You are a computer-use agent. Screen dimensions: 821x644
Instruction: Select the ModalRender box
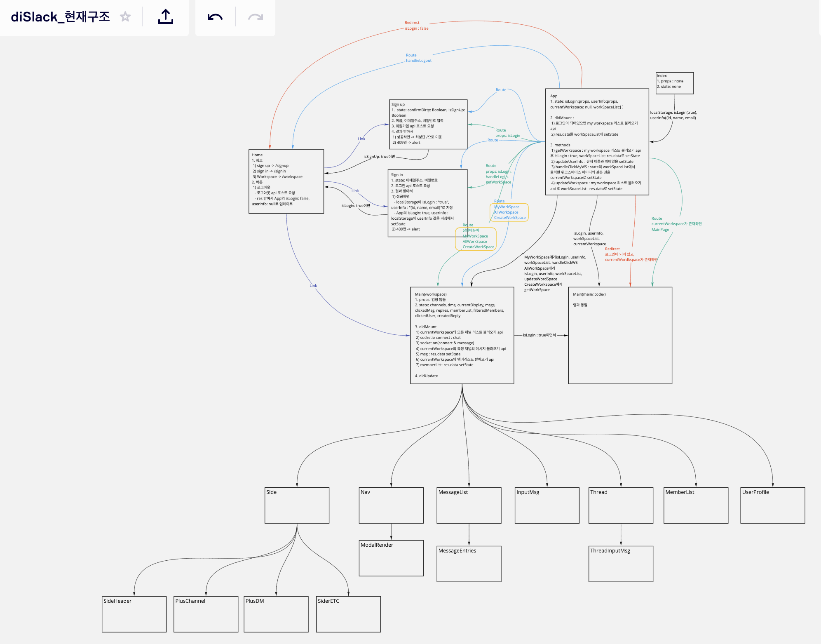click(391, 558)
